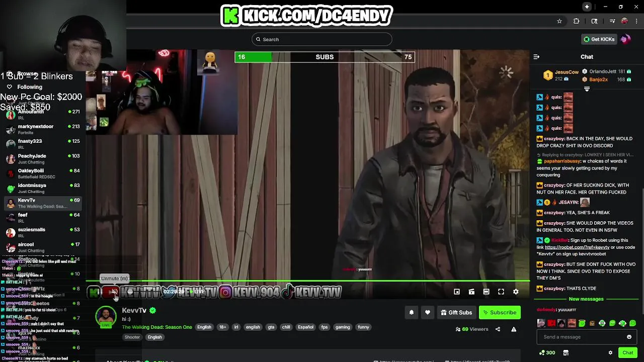Click the 18+ tag
Screen dimensions: 644x362
(222, 327)
